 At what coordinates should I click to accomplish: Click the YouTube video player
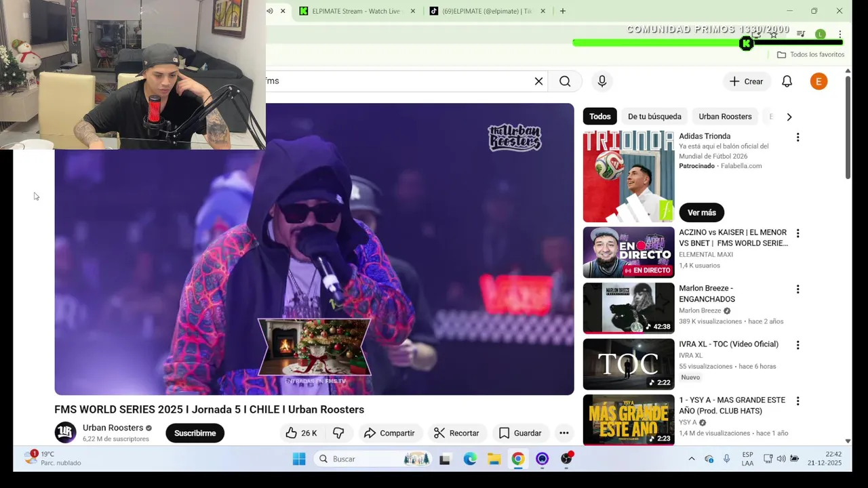click(x=314, y=249)
